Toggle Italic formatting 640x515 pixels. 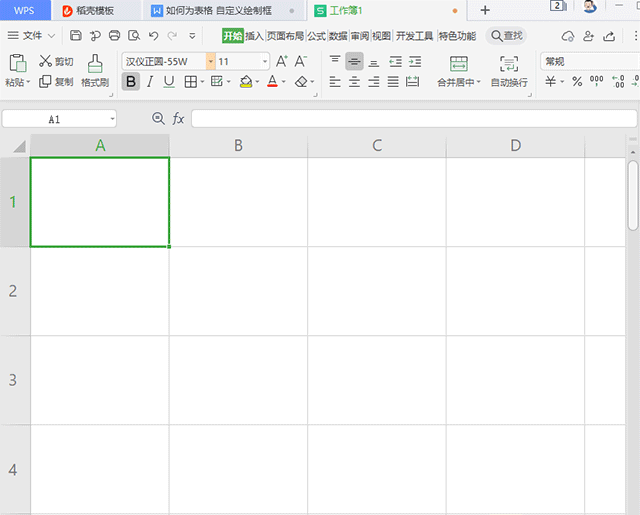pyautogui.click(x=150, y=82)
